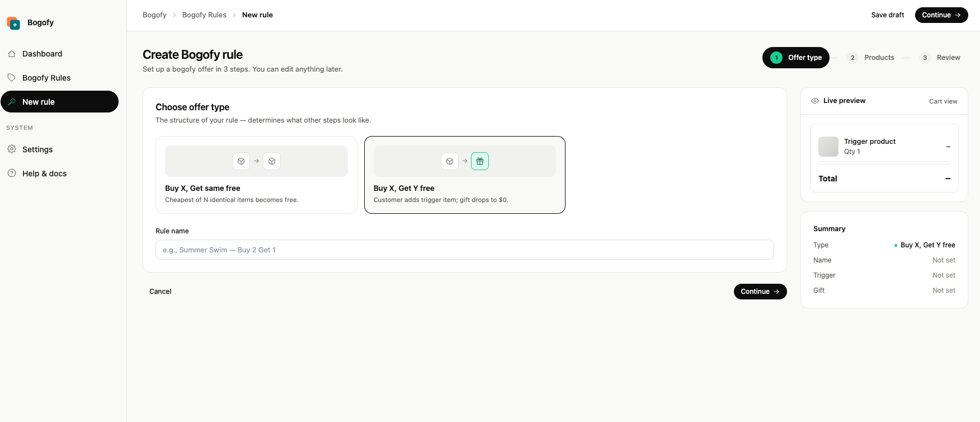The image size is (980, 422).
Task: Jump to the Review step
Action: pos(940,58)
